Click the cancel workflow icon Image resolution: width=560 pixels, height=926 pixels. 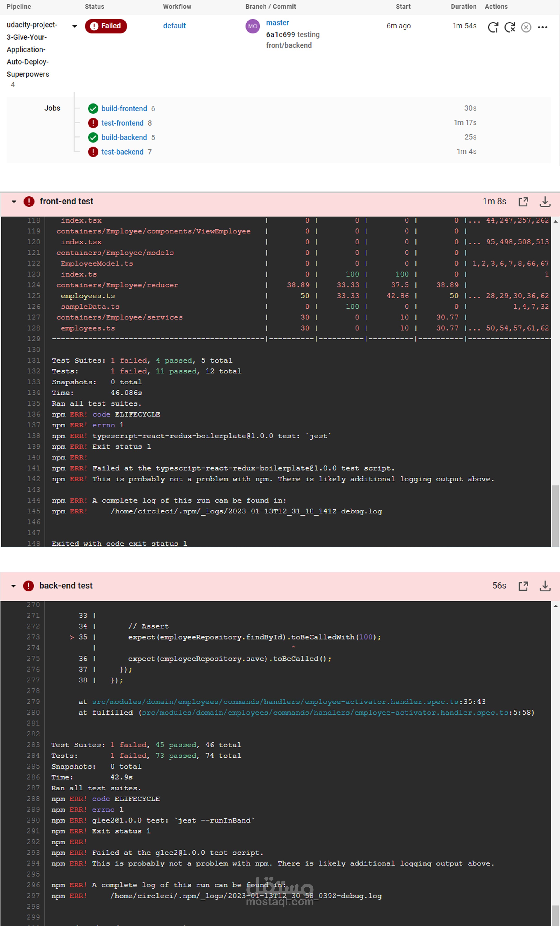526,27
